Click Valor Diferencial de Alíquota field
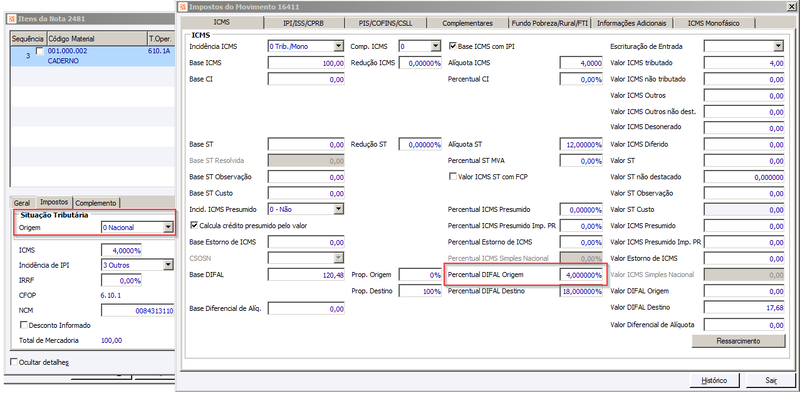800x393 pixels. coord(744,324)
